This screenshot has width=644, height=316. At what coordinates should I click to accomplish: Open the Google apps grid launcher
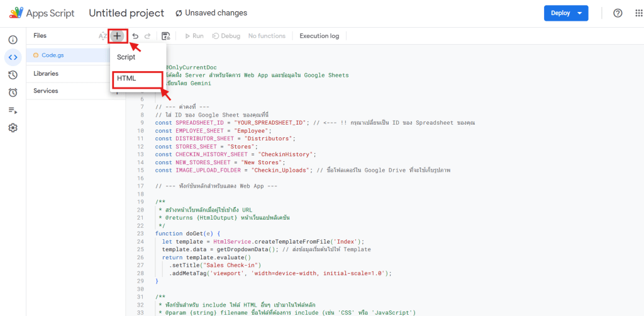(x=638, y=13)
